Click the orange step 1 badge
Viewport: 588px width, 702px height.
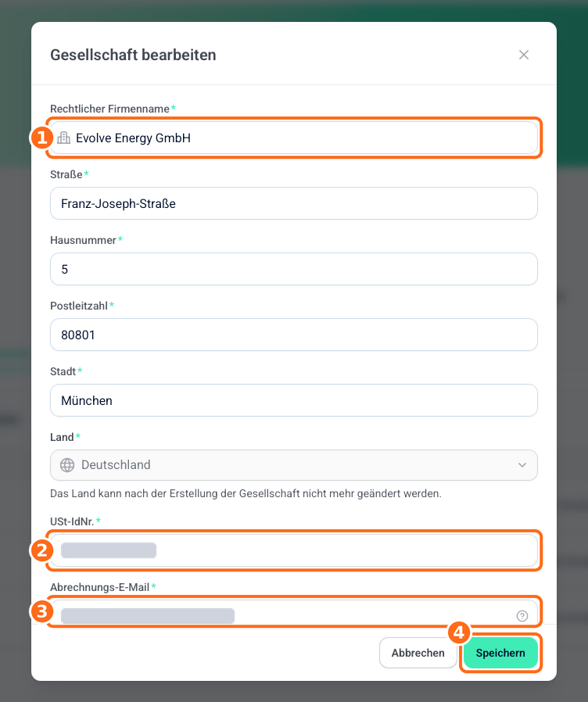[x=41, y=138]
